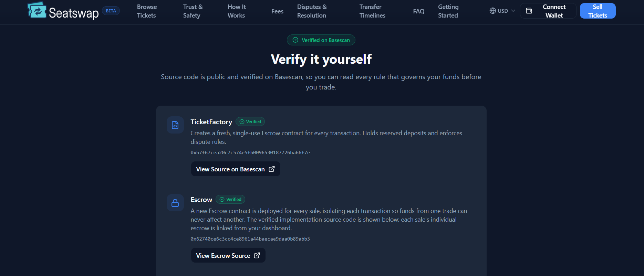Click the TicketFactory Verified badge
Viewport: 644px width, 276px height.
250,121
